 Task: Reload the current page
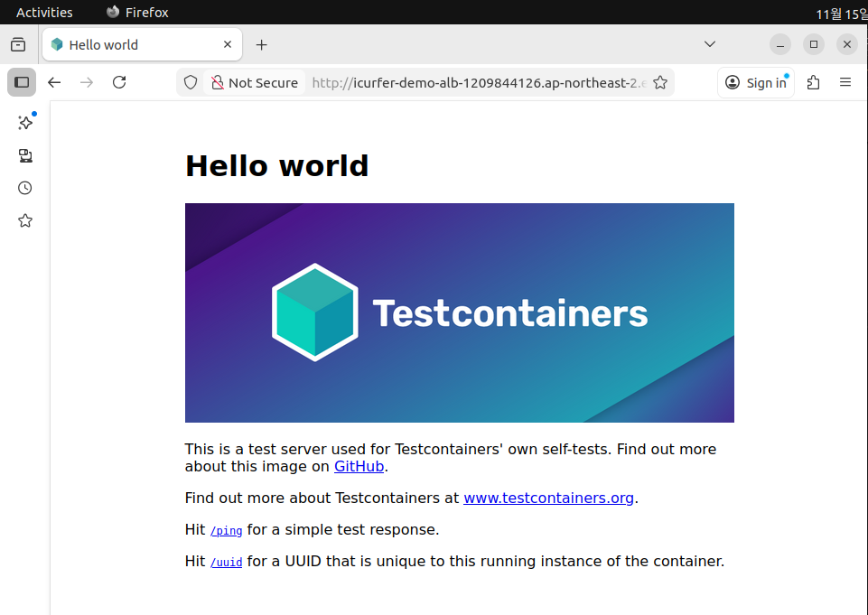(x=119, y=82)
